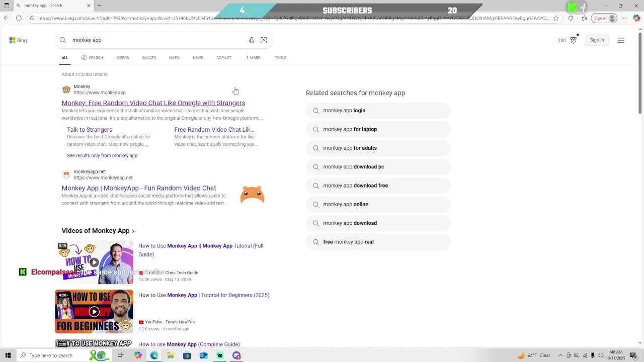Select related search 'monkey.app login'

(378, 111)
